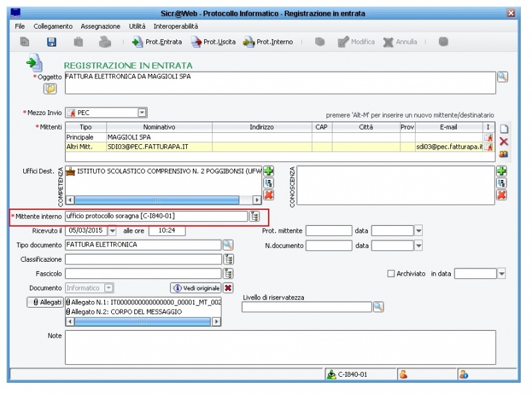532x394 pixels.
Task: Click red X delete icon beside Mittenti table
Action: (x=503, y=142)
